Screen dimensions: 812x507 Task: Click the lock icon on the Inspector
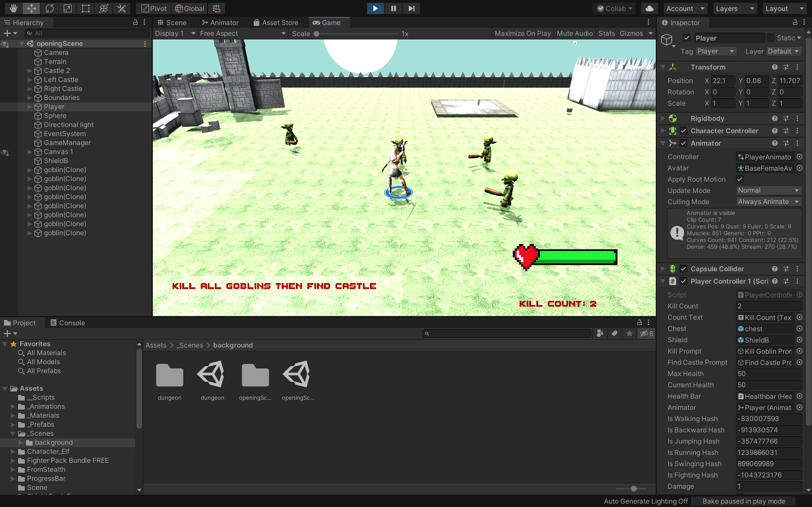[x=795, y=23]
